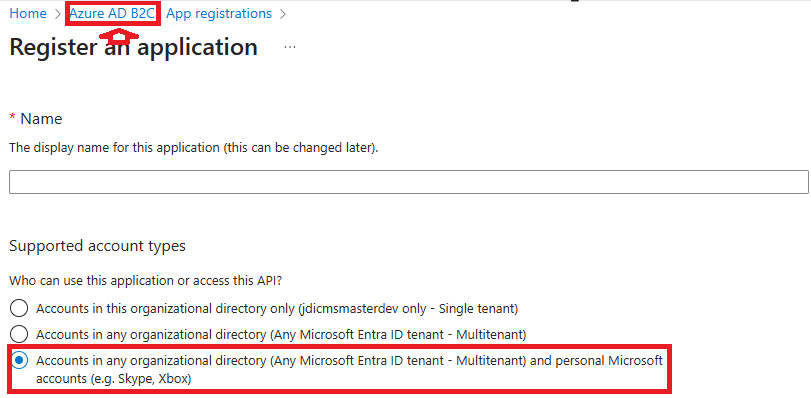811x398 pixels.
Task: Select the Multitenant-only organizational directory radio button
Action: click(x=19, y=334)
